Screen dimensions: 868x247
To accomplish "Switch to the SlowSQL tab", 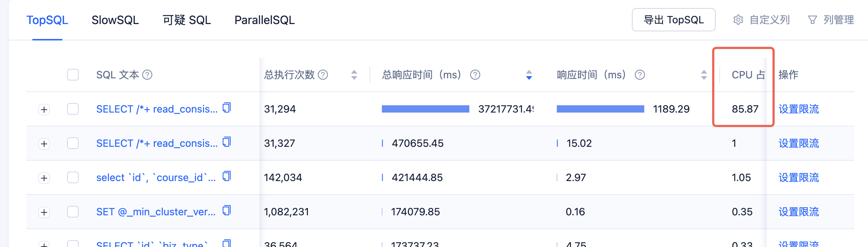I will pos(115,20).
